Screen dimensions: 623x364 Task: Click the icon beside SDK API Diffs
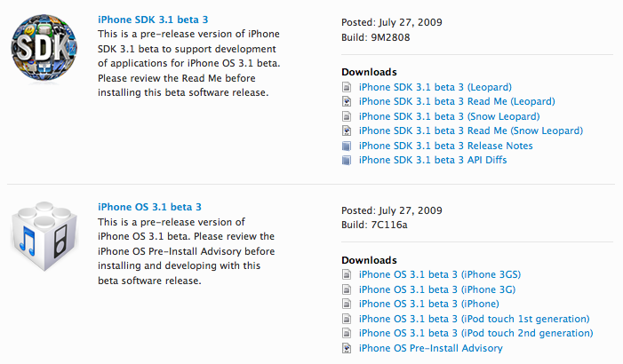347,160
